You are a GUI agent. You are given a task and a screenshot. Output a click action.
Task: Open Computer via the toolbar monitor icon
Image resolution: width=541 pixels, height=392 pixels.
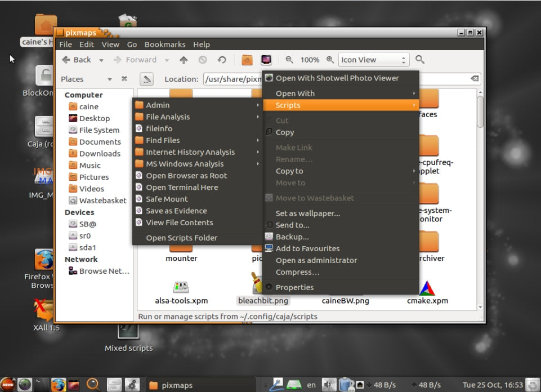(x=266, y=60)
